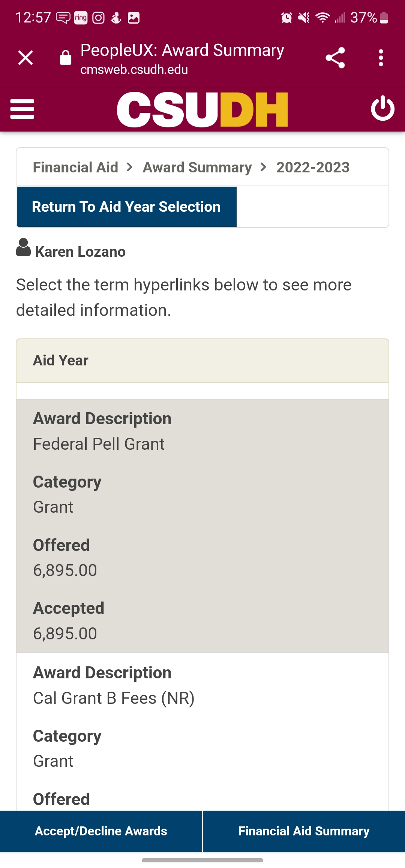Close the browser tab with the X
This screenshot has width=405, height=868.
tap(25, 58)
